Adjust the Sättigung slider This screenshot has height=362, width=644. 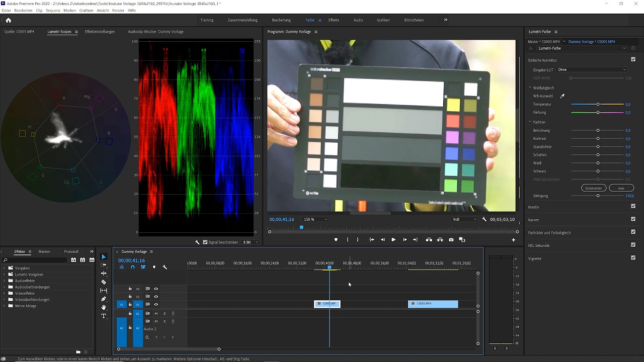(x=598, y=196)
